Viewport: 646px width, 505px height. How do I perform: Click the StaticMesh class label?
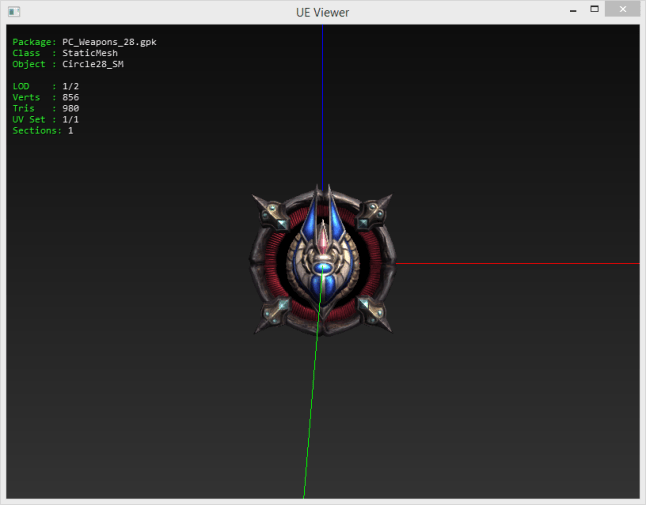click(x=89, y=53)
